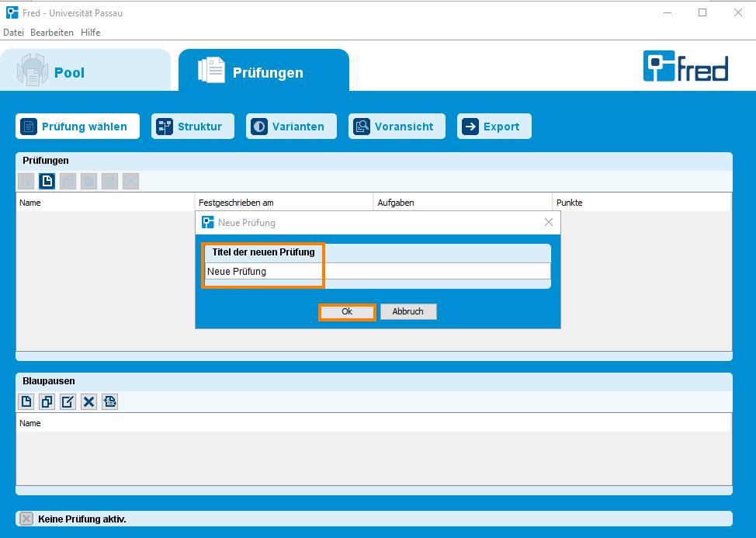The height and width of the screenshot is (538, 756).
Task: Click the edit pencil icon in Blaupausen toolbar
Action: click(68, 401)
